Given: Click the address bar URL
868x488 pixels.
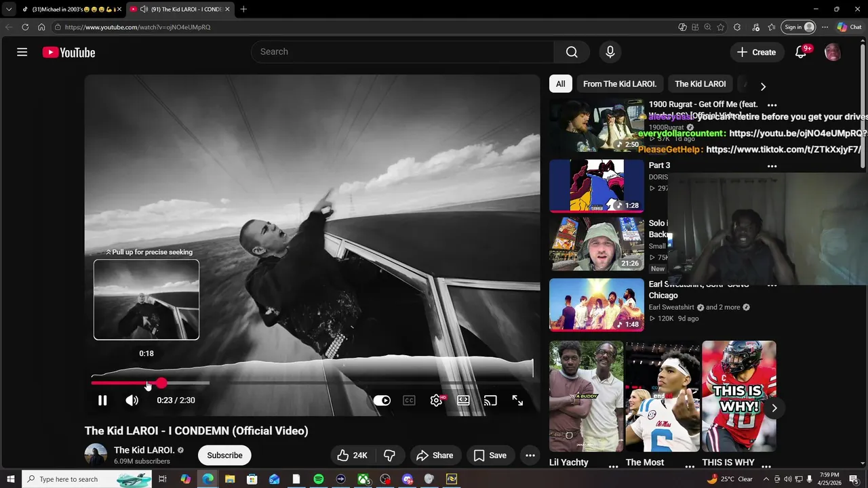Looking at the screenshot, I should coord(138,27).
